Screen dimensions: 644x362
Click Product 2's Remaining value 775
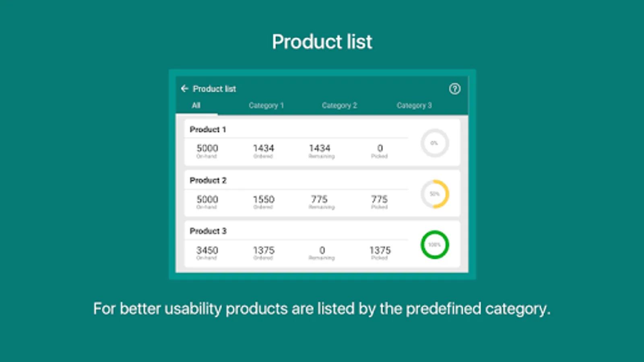(x=320, y=200)
